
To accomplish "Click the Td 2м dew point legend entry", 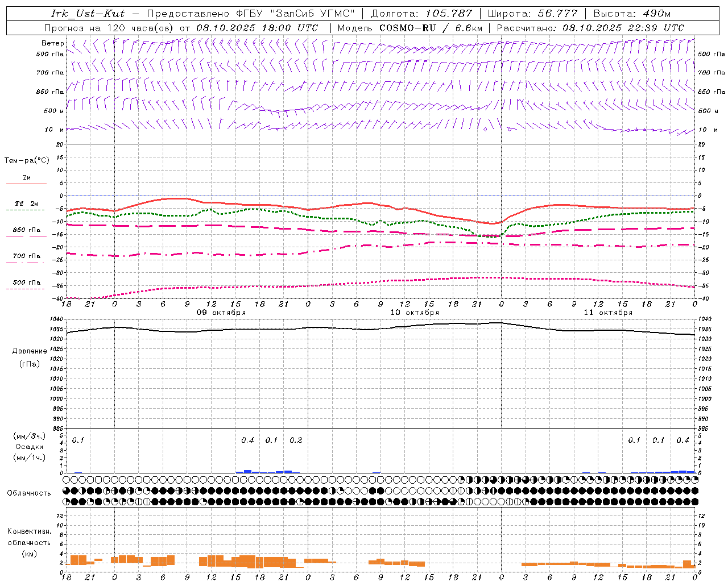I will (x=27, y=203).
